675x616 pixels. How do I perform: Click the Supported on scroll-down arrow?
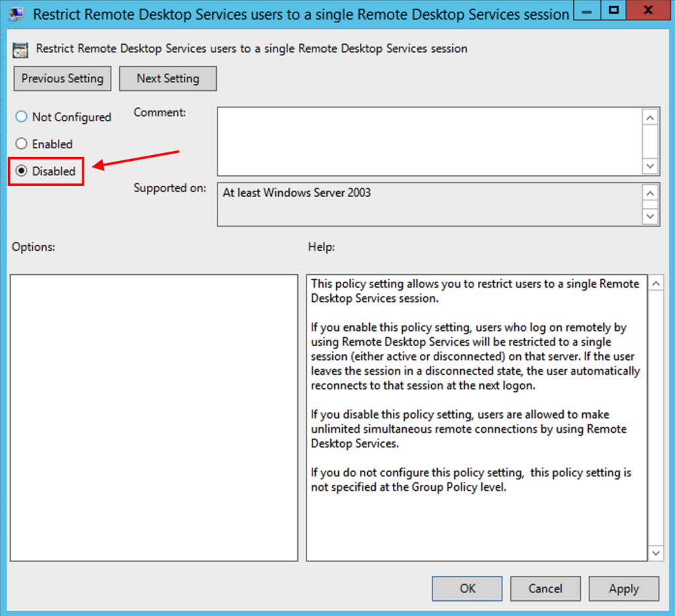coord(651,216)
